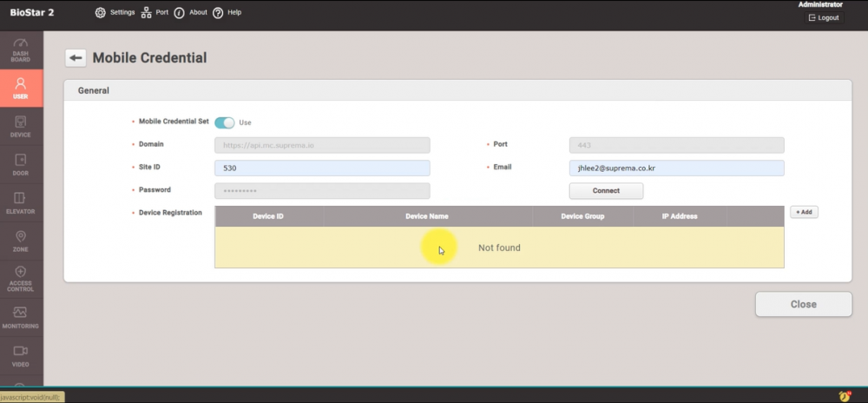The image size is (868, 403).
Task: Open the Video sidebar section
Action: pyautogui.click(x=21, y=355)
